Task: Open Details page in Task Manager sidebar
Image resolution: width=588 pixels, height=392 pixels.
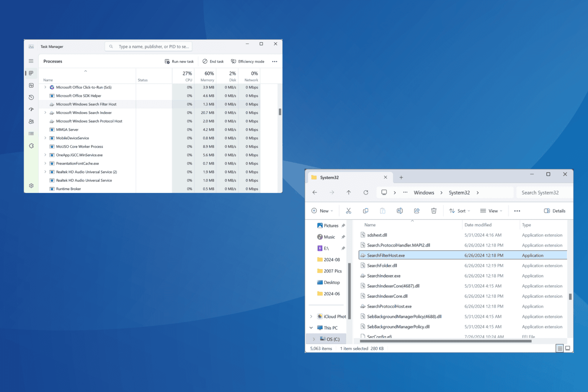Action: 31,134
